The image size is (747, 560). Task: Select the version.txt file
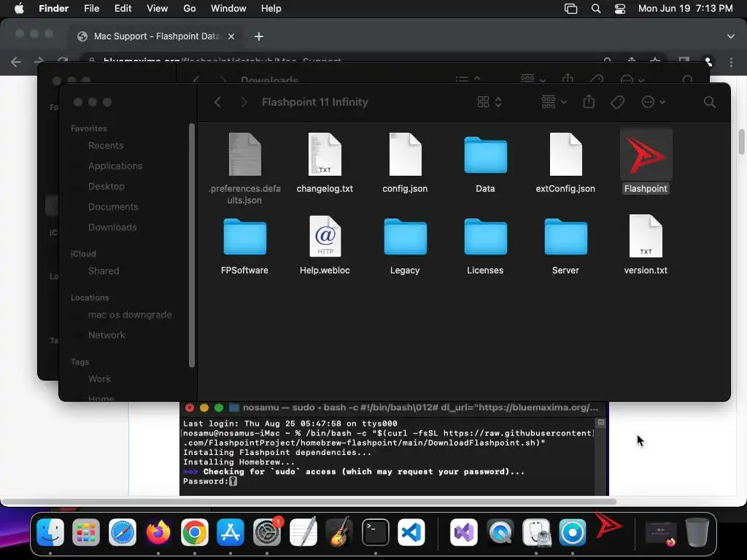646,236
